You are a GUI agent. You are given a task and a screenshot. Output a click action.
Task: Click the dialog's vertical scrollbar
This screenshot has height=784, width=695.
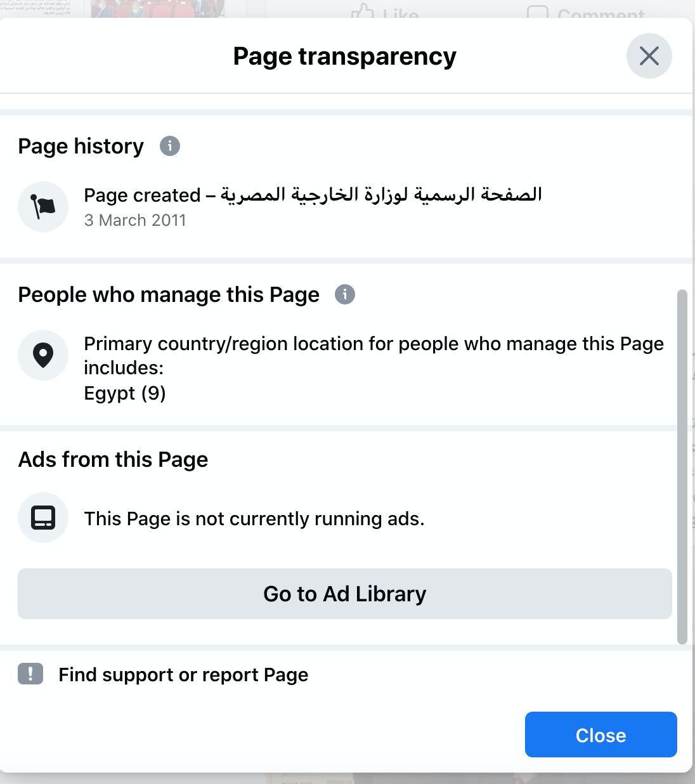pyautogui.click(x=682, y=467)
